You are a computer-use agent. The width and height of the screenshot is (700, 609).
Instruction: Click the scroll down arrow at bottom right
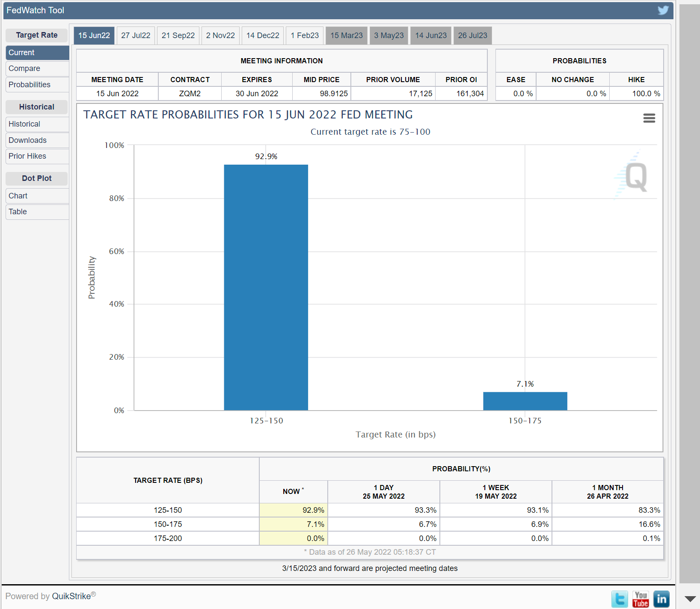coord(690,599)
